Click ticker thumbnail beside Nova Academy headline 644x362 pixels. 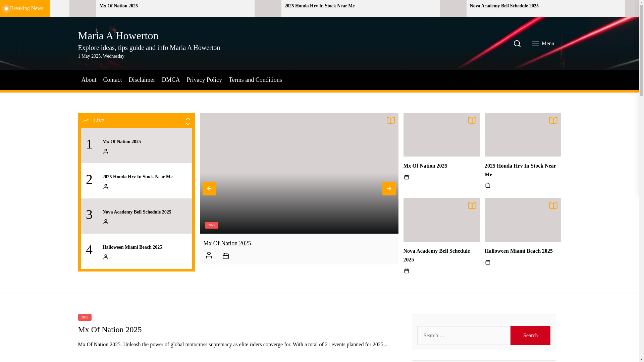tap(453, 8)
